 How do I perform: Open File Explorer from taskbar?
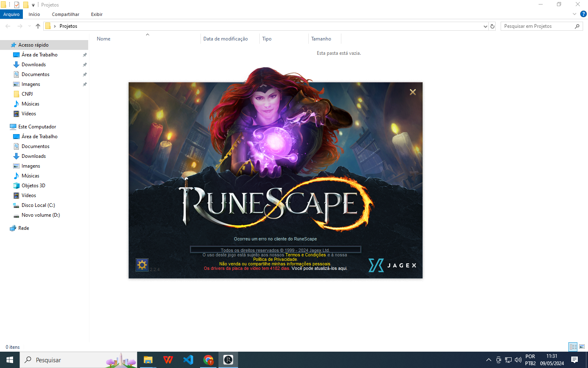[148, 360]
